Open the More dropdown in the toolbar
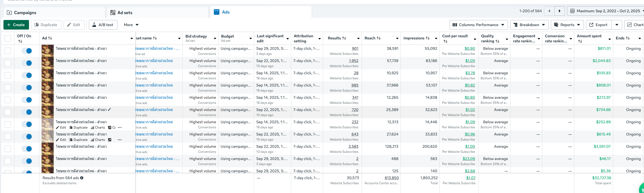Viewport: 644px width, 193px height. (131, 25)
